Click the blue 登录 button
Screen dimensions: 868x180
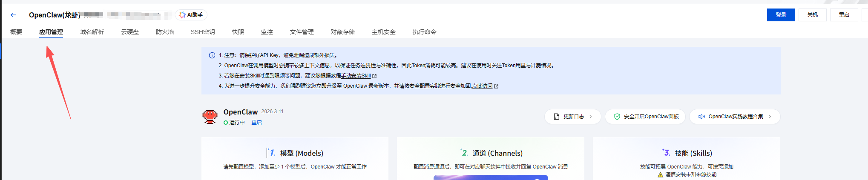coord(781,15)
